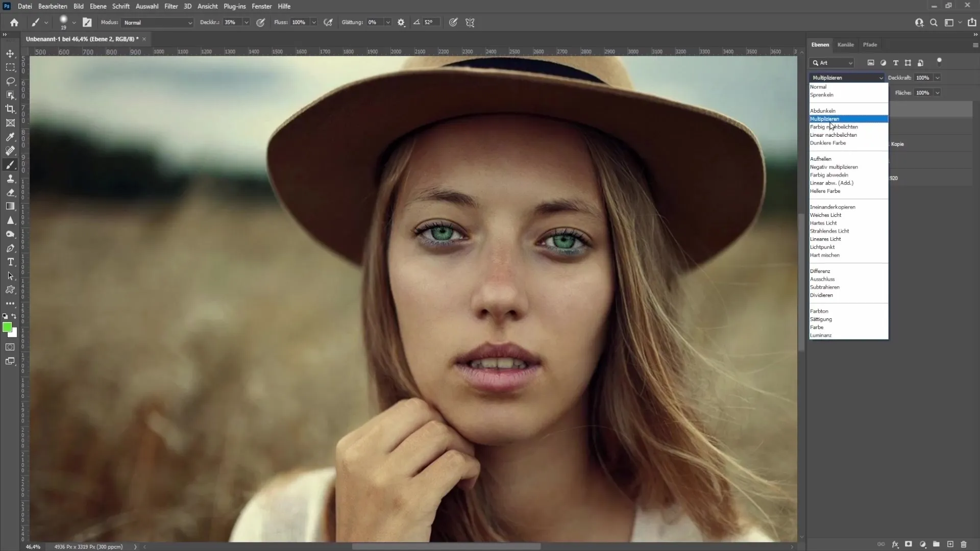Expand layer Fläche dropdown arrow

(x=938, y=93)
